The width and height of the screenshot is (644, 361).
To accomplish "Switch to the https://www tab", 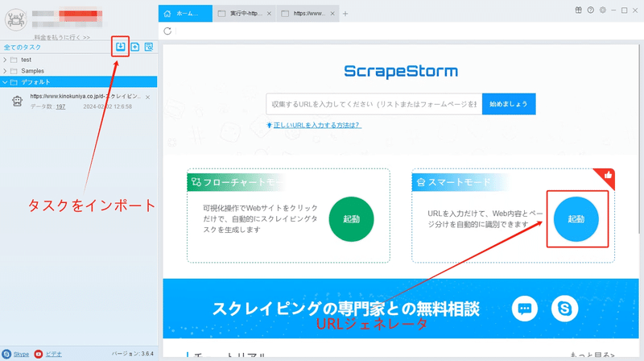I will click(x=308, y=14).
